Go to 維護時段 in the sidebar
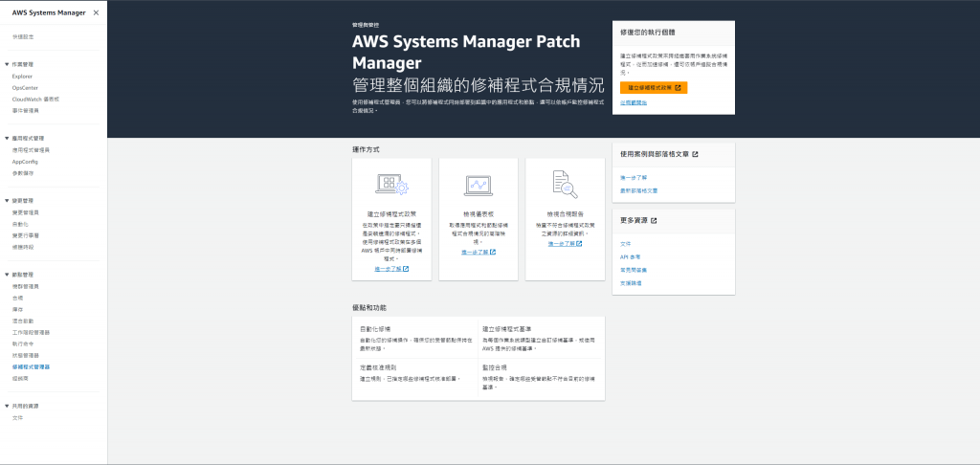 (x=23, y=247)
